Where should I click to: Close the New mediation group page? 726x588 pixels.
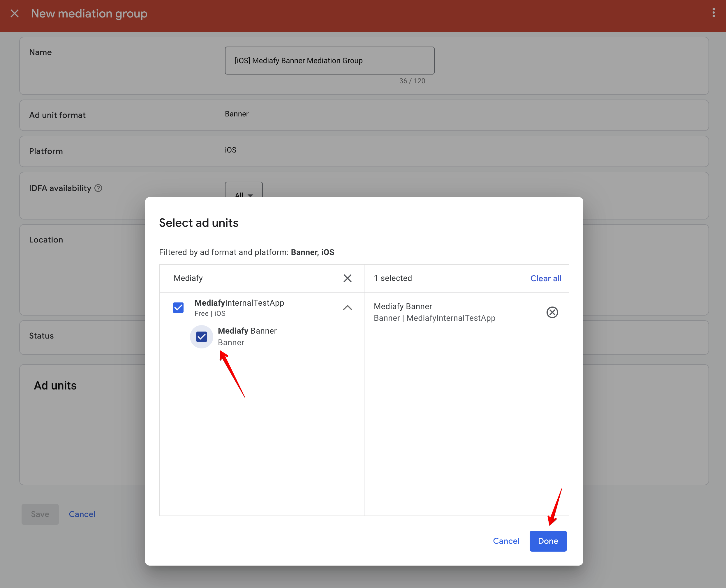pos(14,14)
